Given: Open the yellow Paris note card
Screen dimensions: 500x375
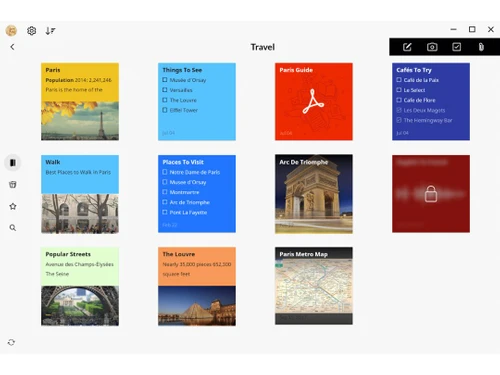Looking at the screenshot, I should pos(80,102).
